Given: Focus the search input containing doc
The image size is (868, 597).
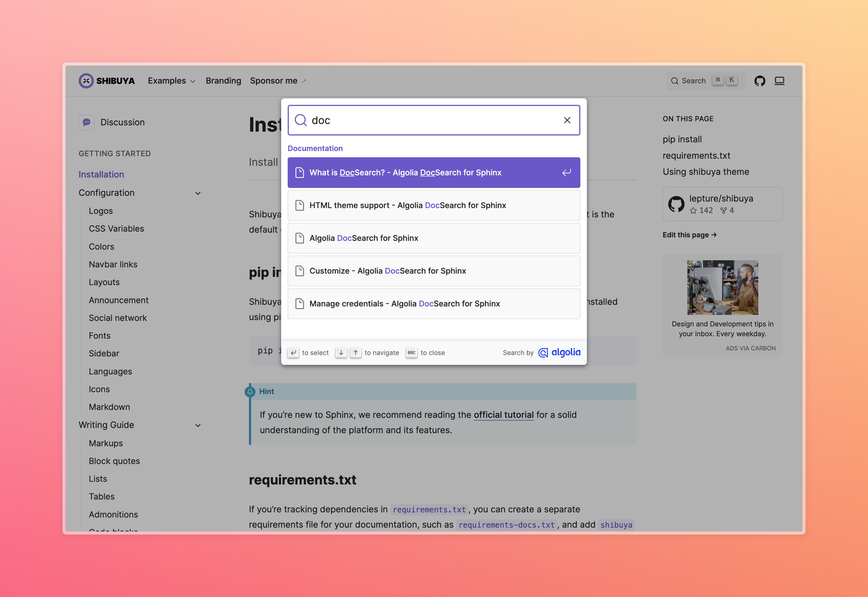Looking at the screenshot, I should pyautogui.click(x=434, y=120).
